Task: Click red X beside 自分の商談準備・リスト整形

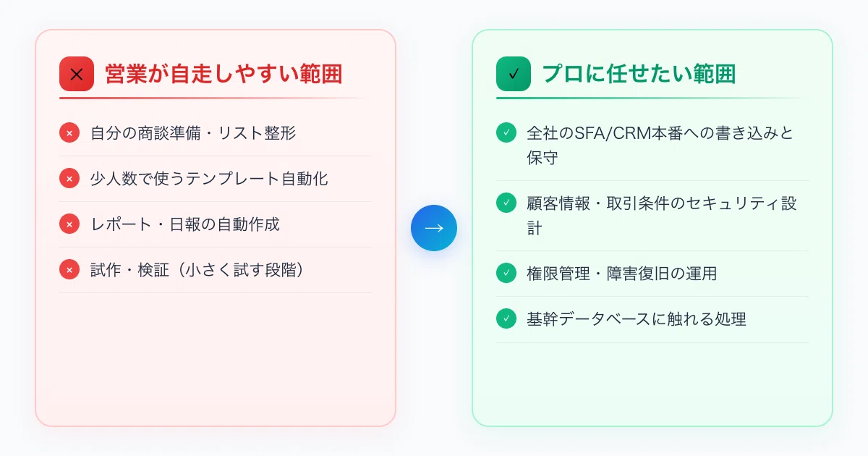Action: (69, 133)
